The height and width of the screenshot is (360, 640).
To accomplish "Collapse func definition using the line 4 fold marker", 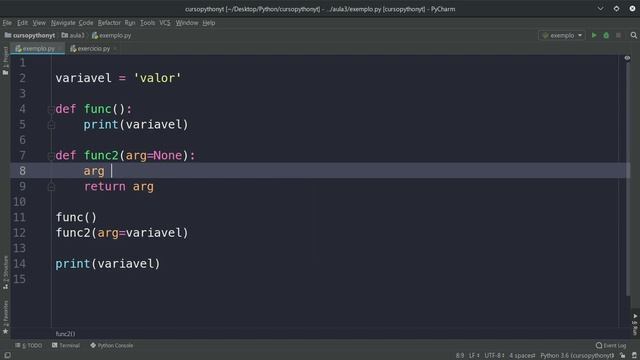I will (x=51, y=109).
